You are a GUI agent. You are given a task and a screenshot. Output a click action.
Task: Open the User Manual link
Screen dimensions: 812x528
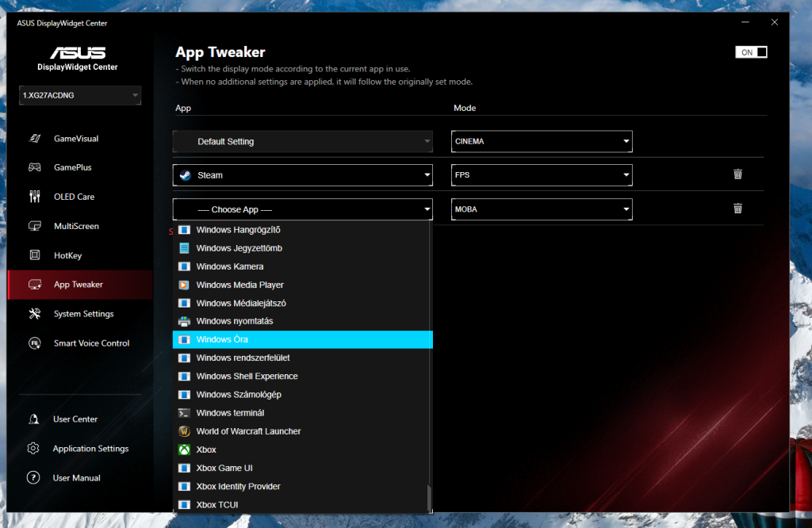(x=76, y=478)
